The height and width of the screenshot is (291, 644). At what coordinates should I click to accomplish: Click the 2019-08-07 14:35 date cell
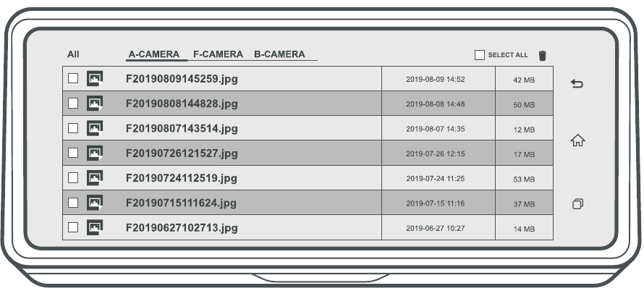(x=436, y=129)
